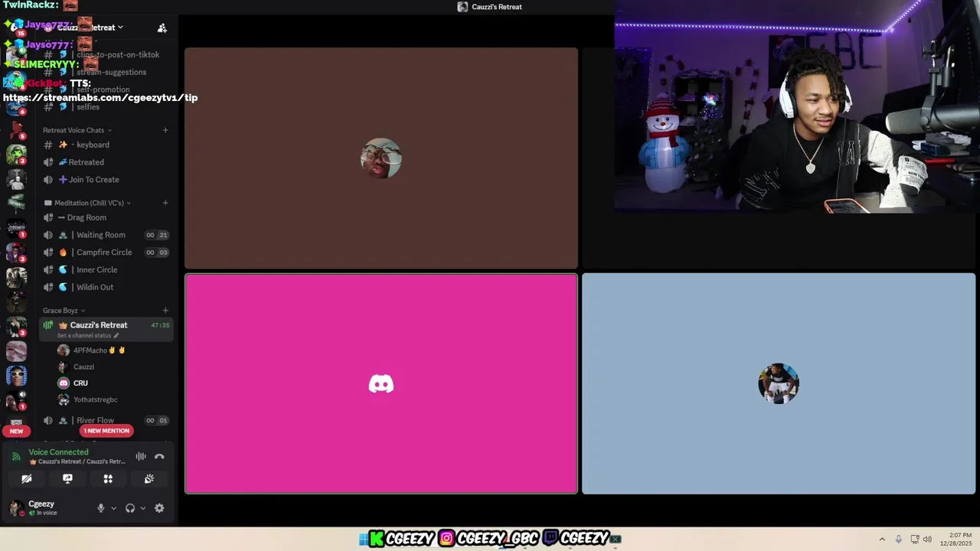The width and height of the screenshot is (980, 551).
Task: Start an activity from voice panel
Action: tap(108, 478)
